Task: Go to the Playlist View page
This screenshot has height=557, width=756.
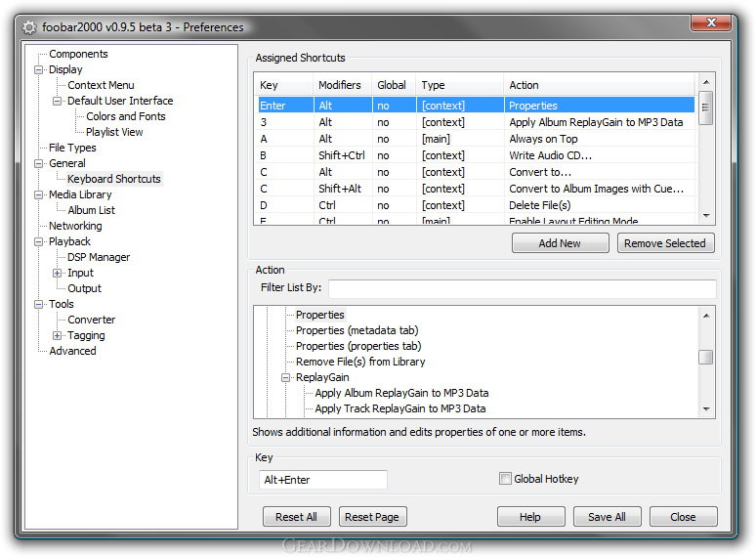Action: (x=114, y=132)
